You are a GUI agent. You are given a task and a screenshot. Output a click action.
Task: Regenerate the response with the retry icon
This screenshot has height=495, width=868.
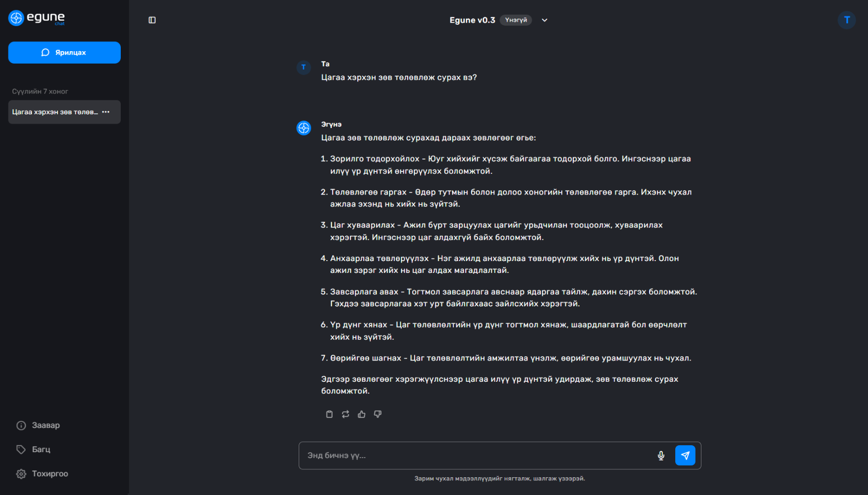346,414
